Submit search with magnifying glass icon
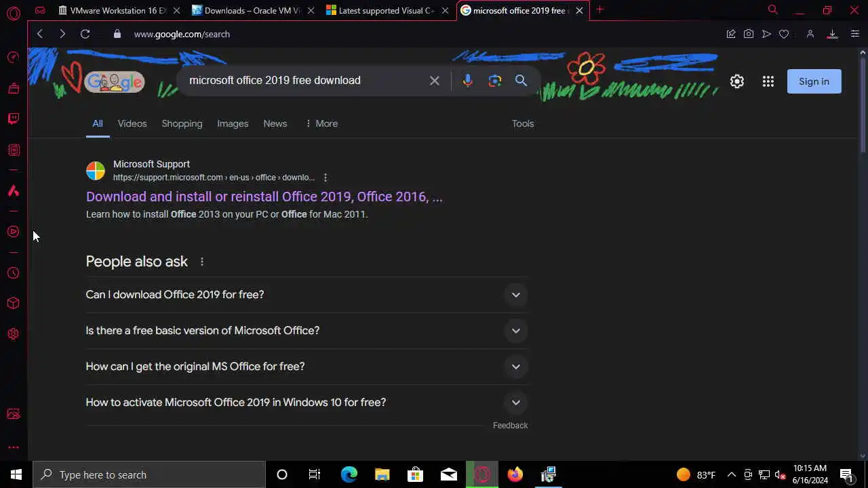Viewport: 868px width, 488px height. pyautogui.click(x=521, y=81)
